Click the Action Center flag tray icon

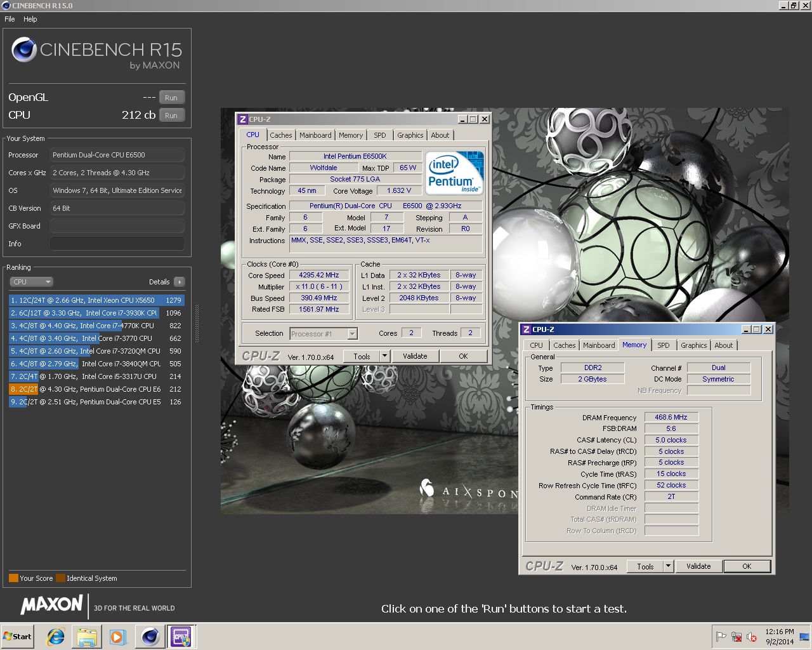[721, 637]
